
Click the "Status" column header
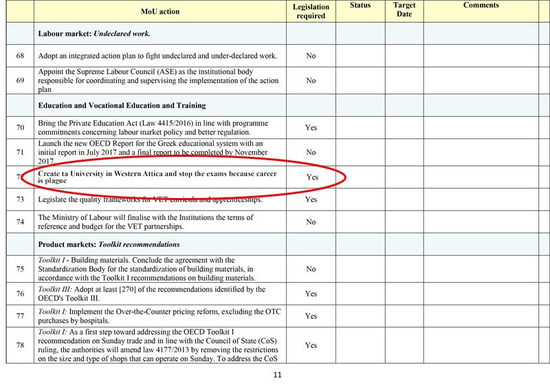pos(360,6)
